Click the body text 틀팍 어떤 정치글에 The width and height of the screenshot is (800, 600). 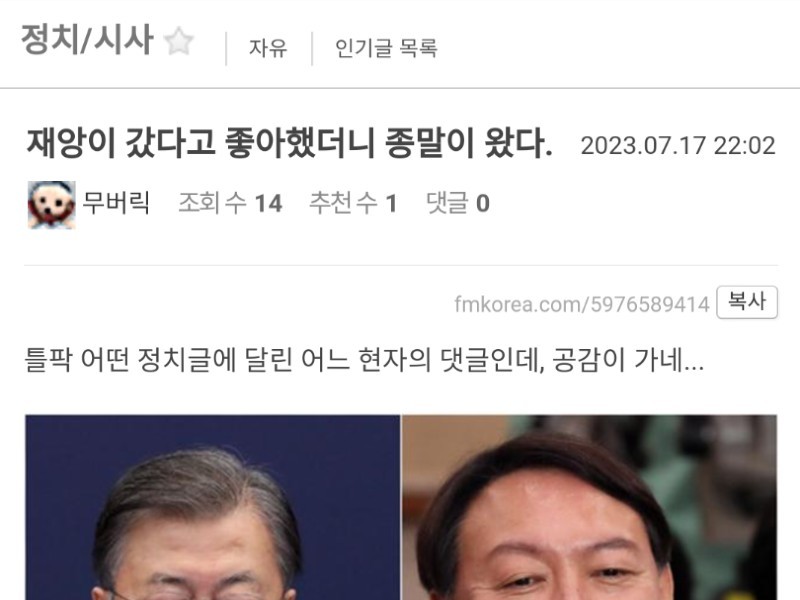130,360
